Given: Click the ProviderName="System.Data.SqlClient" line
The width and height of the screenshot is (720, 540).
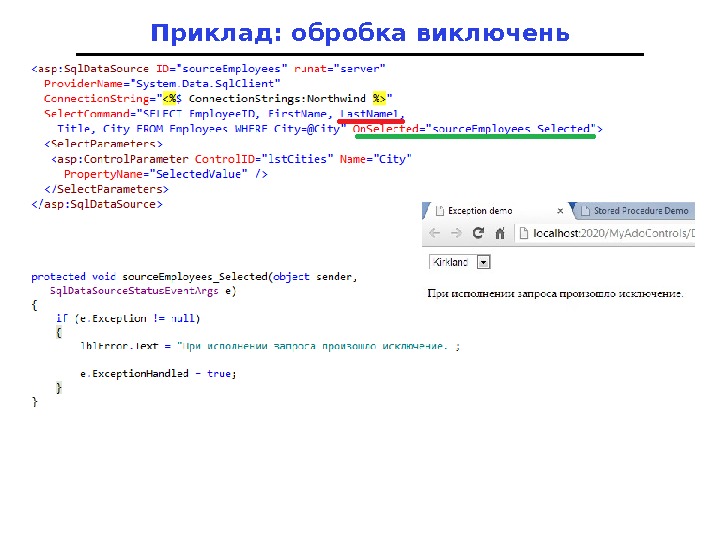Looking at the screenshot, I should tap(162, 84).
